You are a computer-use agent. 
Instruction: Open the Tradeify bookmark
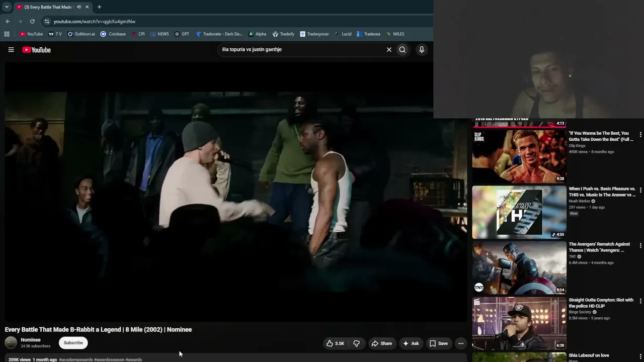(283, 34)
